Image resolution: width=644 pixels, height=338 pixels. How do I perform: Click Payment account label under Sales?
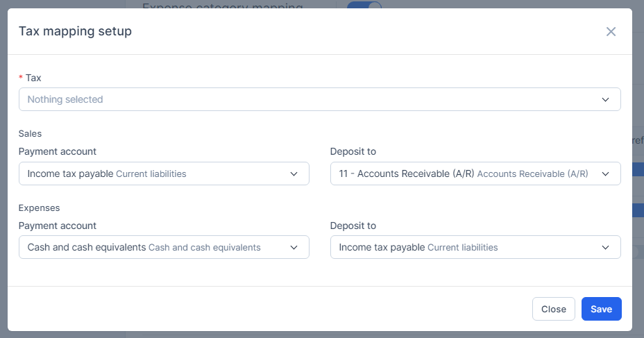(x=58, y=151)
